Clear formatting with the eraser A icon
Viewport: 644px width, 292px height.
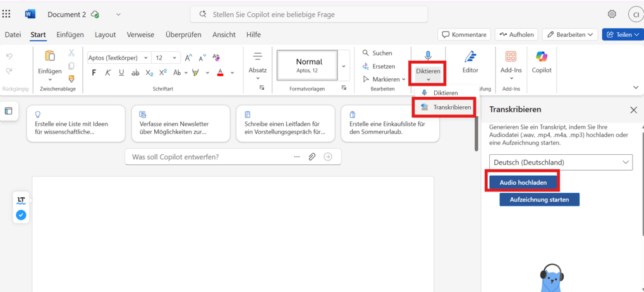tap(216, 58)
